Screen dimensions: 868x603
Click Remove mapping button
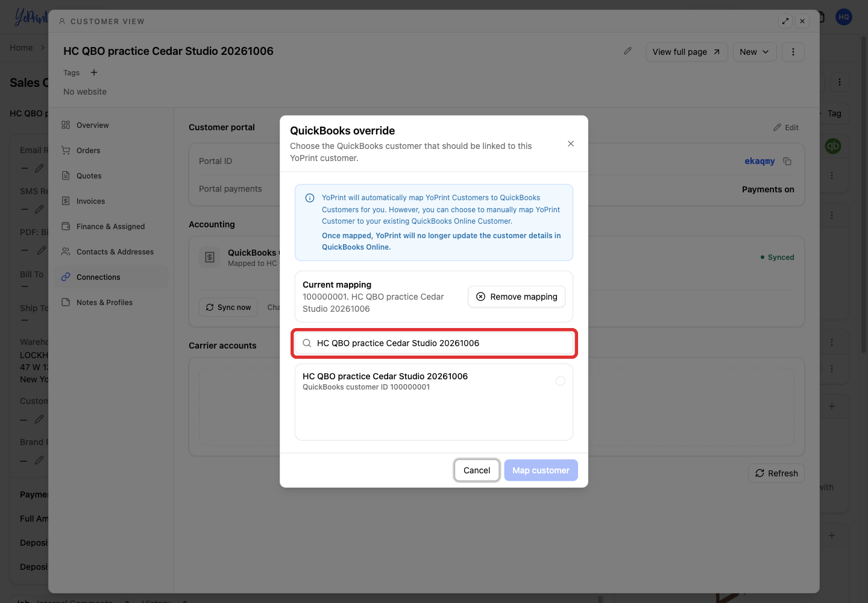(517, 297)
